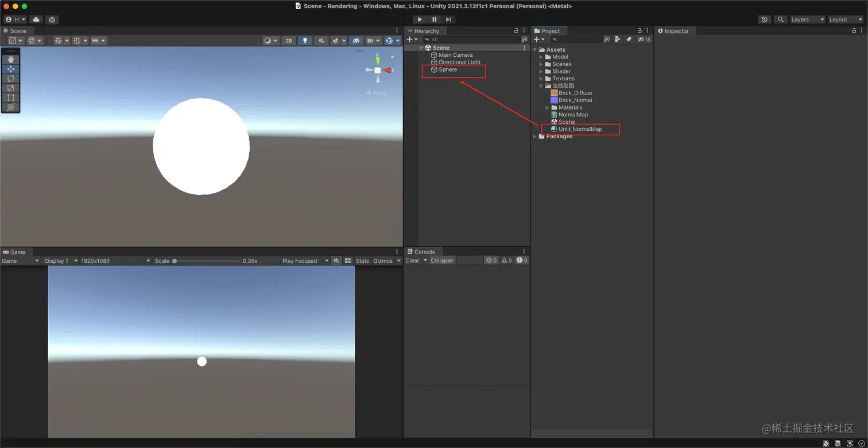Toggle hidden packages count button
Screen dimensions: 868x448
point(644,40)
